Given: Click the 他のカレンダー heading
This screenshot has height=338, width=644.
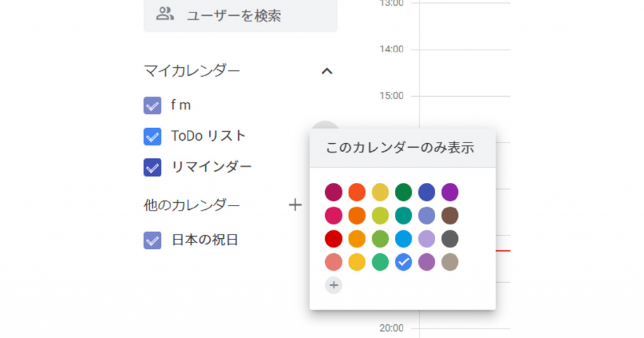Looking at the screenshot, I should 192,205.
